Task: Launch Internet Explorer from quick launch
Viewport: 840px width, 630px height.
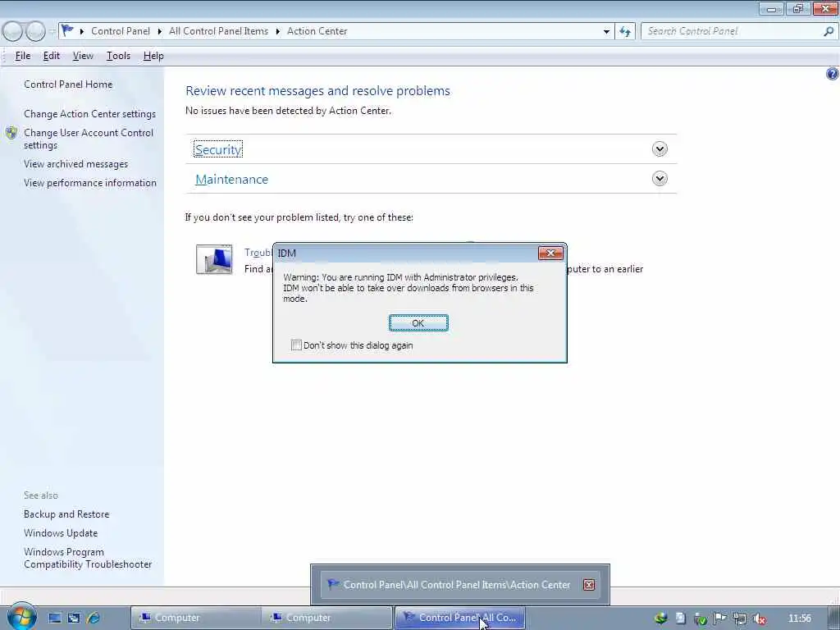Action: click(x=93, y=618)
